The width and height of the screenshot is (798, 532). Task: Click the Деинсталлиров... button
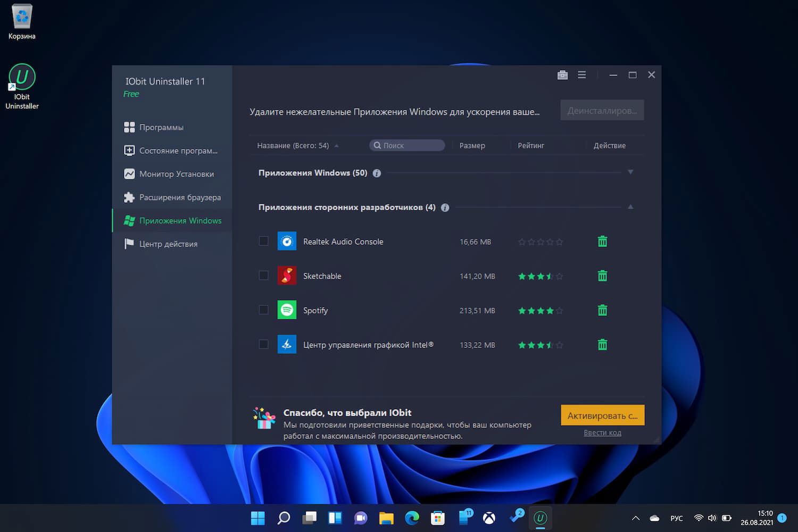(x=602, y=110)
